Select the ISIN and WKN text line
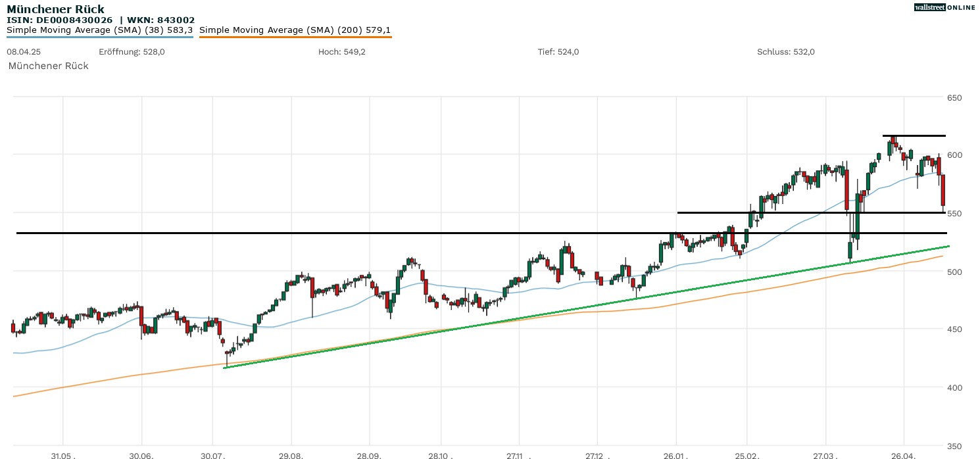Image resolution: width=980 pixels, height=459 pixels. (101, 20)
